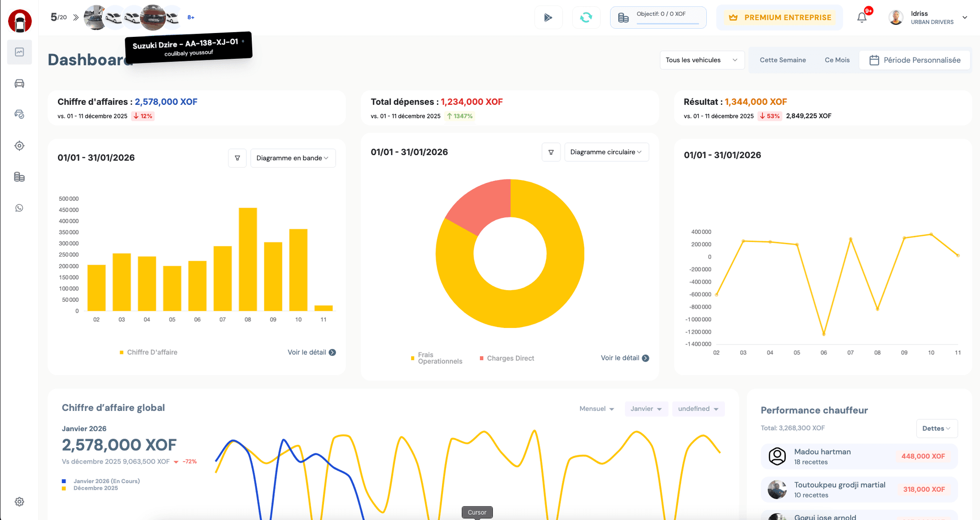Switch to the Cette Semaine tab
The height and width of the screenshot is (520, 980).
pyautogui.click(x=782, y=60)
